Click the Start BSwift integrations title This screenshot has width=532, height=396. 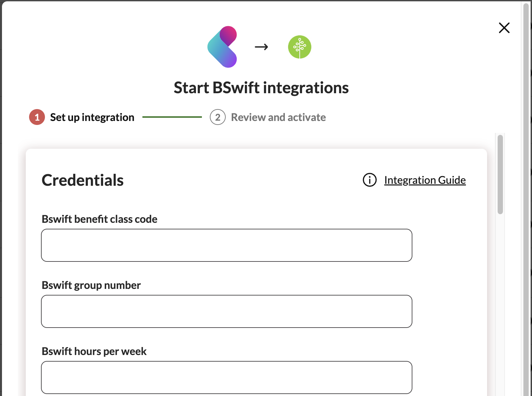tap(261, 88)
